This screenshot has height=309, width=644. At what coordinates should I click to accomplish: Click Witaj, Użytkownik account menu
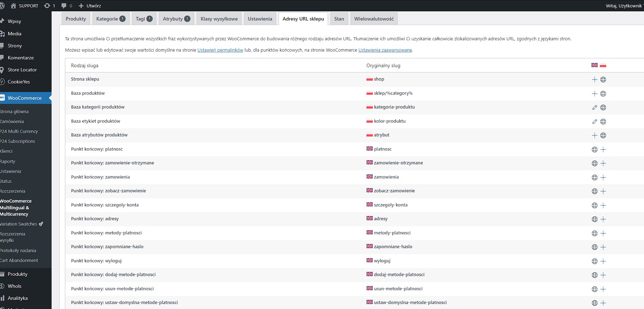click(624, 6)
